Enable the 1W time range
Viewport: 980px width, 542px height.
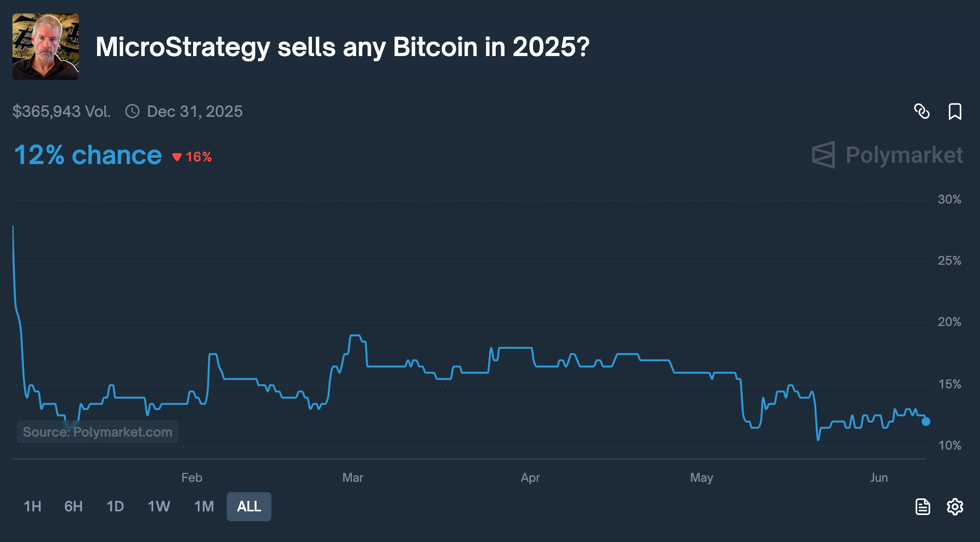point(158,506)
